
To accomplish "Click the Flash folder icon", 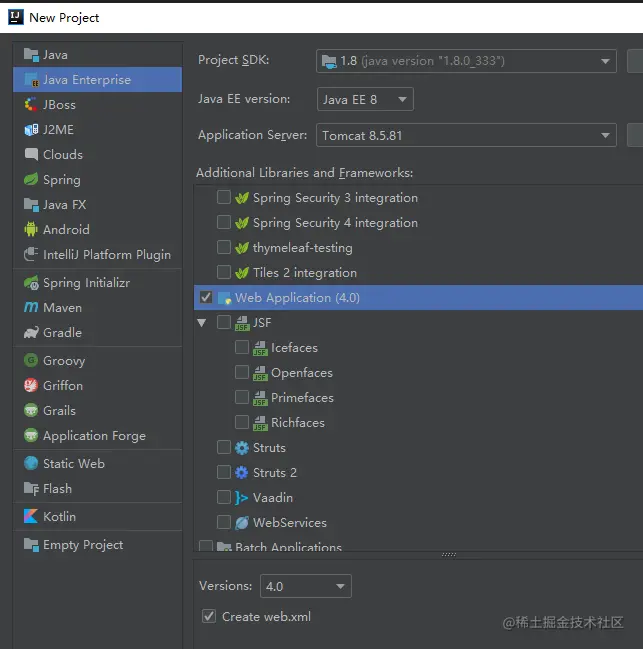I will pyautogui.click(x=31, y=488).
